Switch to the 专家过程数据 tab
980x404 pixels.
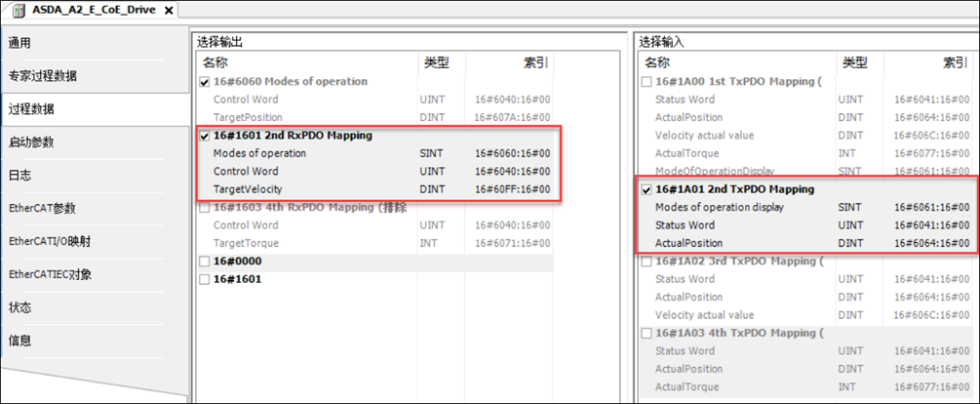click(43, 76)
